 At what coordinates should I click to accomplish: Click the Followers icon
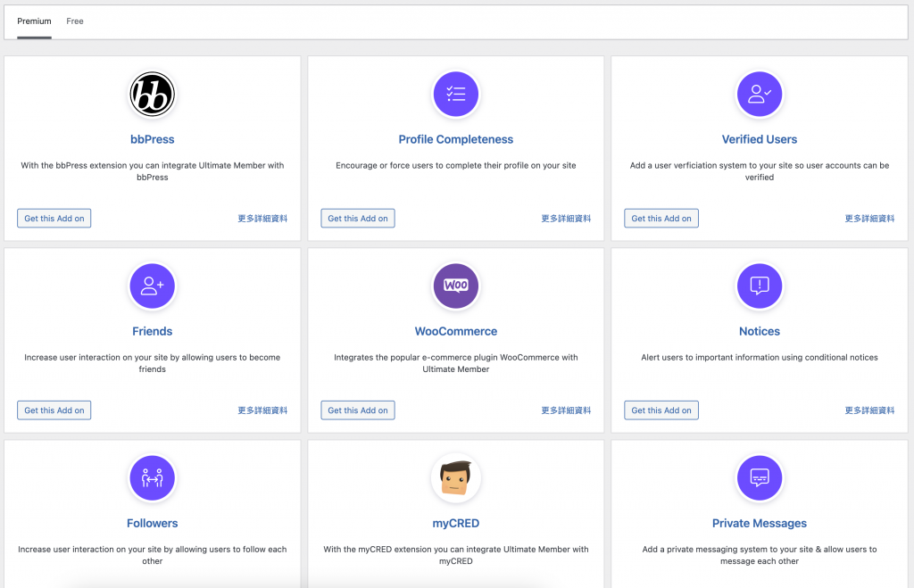click(152, 478)
